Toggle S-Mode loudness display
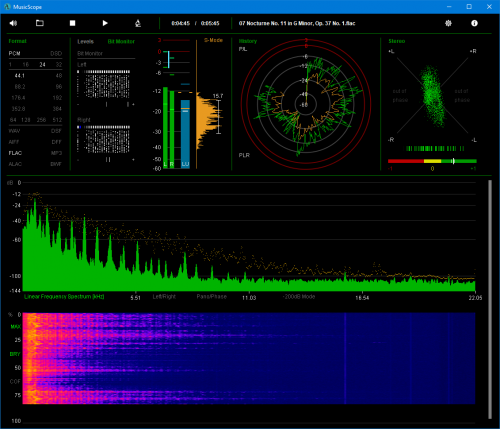 tap(213, 40)
